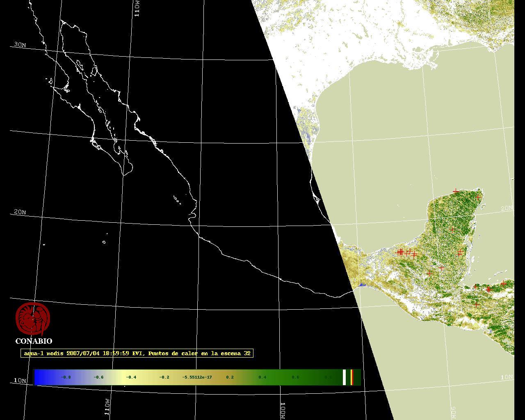
Task: Click the 20N label on the left edge
Action: (20, 212)
